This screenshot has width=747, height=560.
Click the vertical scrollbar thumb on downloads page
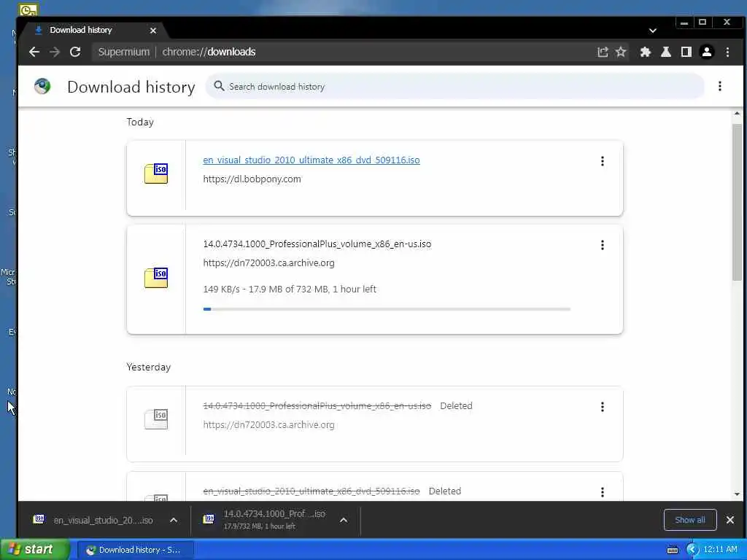737,201
